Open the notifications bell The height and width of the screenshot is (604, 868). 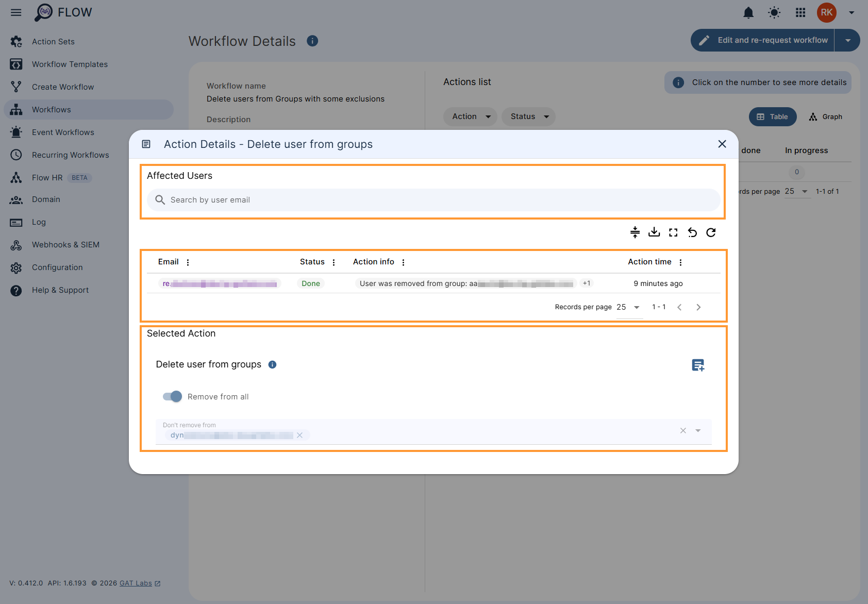[748, 12]
